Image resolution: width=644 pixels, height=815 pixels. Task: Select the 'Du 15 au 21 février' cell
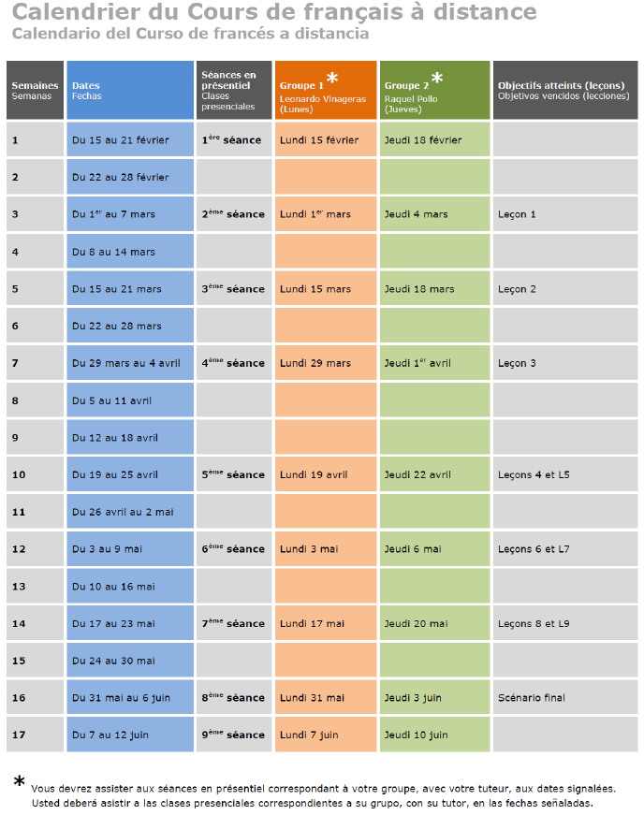click(130, 140)
